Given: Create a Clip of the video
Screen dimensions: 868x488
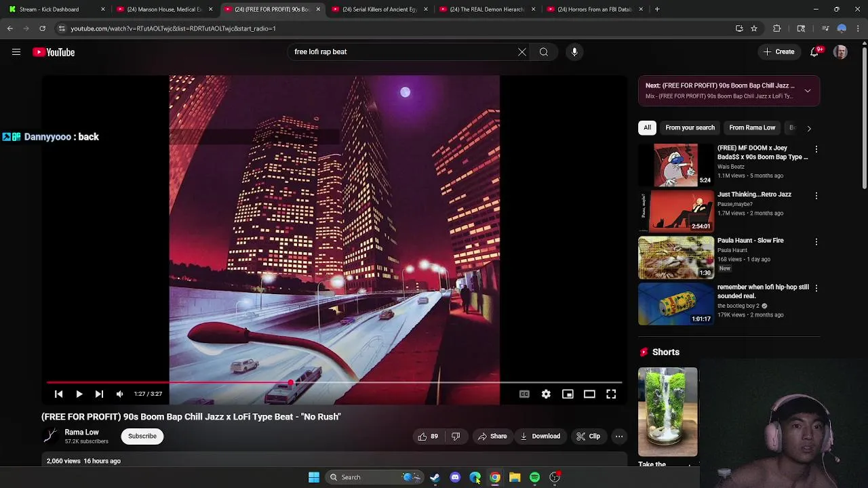Looking at the screenshot, I should 588,436.
